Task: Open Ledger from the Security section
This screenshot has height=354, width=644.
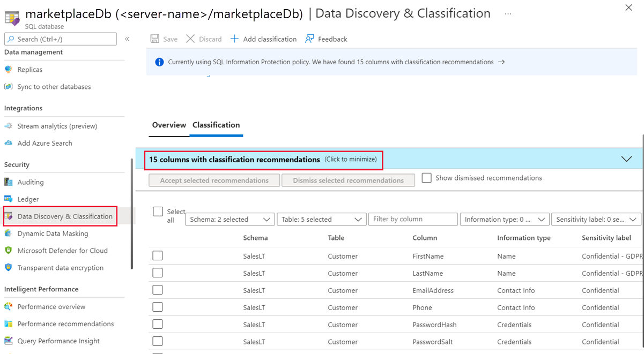Action: 28,199
